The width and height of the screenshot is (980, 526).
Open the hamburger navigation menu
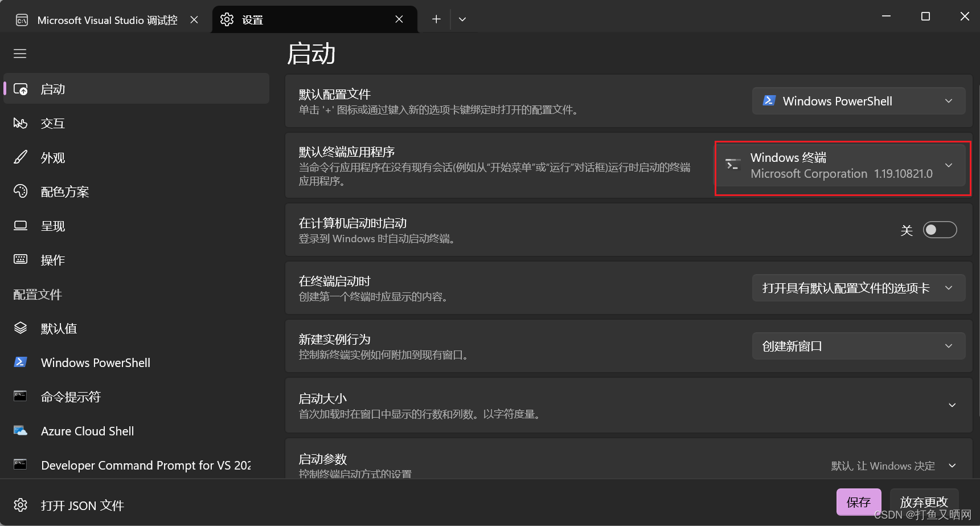coord(20,54)
